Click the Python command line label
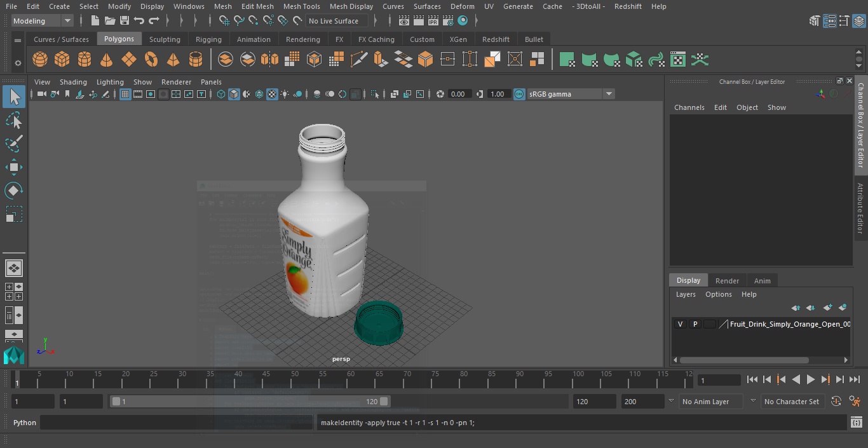 [x=25, y=423]
